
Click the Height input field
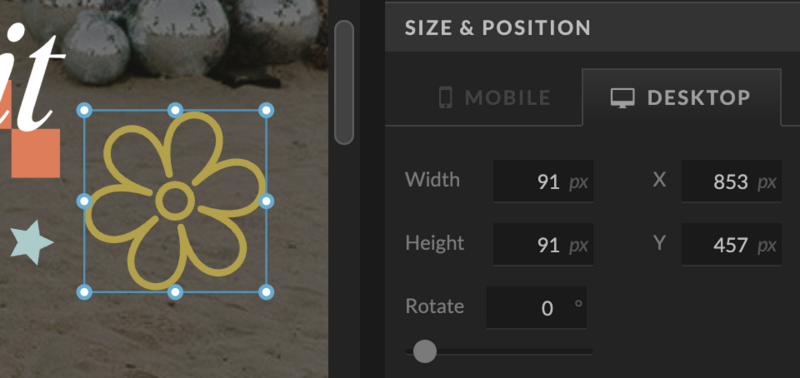click(x=543, y=244)
